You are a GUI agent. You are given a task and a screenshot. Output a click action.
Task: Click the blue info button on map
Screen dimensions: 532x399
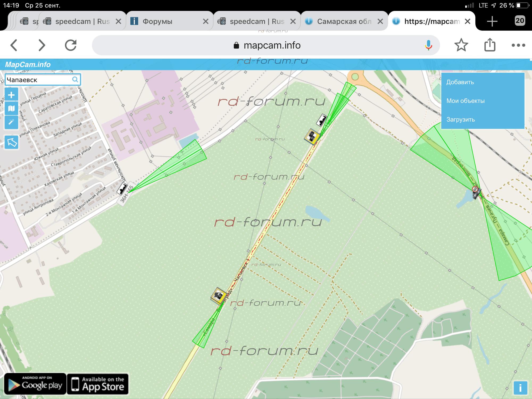(520, 388)
